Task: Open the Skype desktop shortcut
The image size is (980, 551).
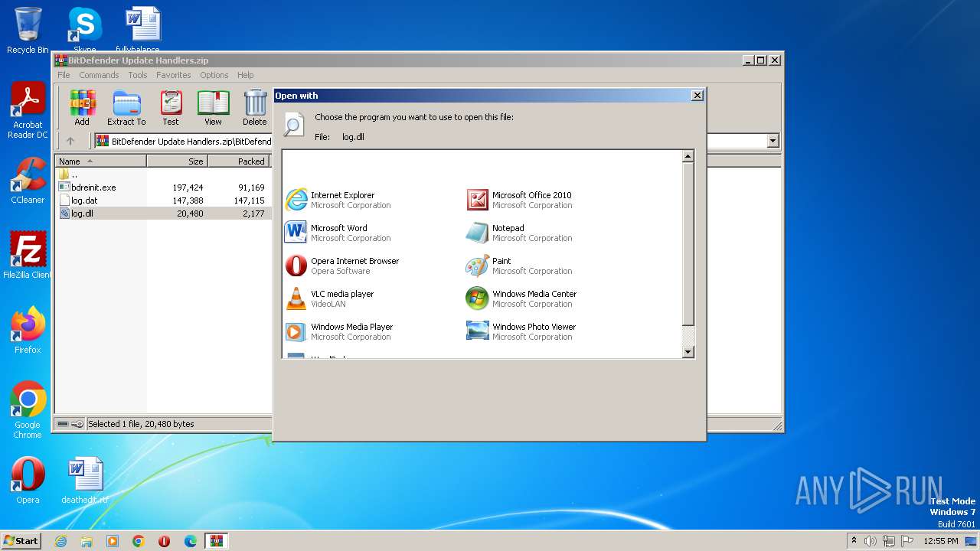Action: 84,30
